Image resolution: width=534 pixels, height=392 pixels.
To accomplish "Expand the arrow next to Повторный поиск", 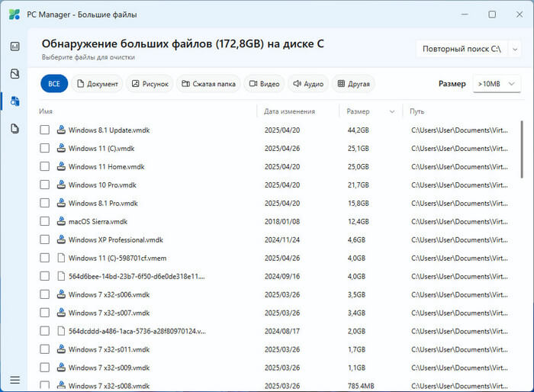I will coord(516,49).
